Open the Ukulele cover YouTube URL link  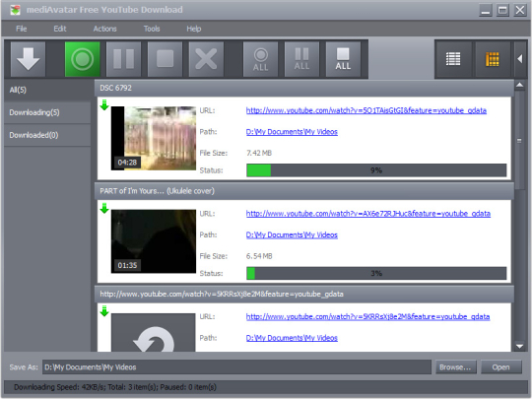click(368, 214)
